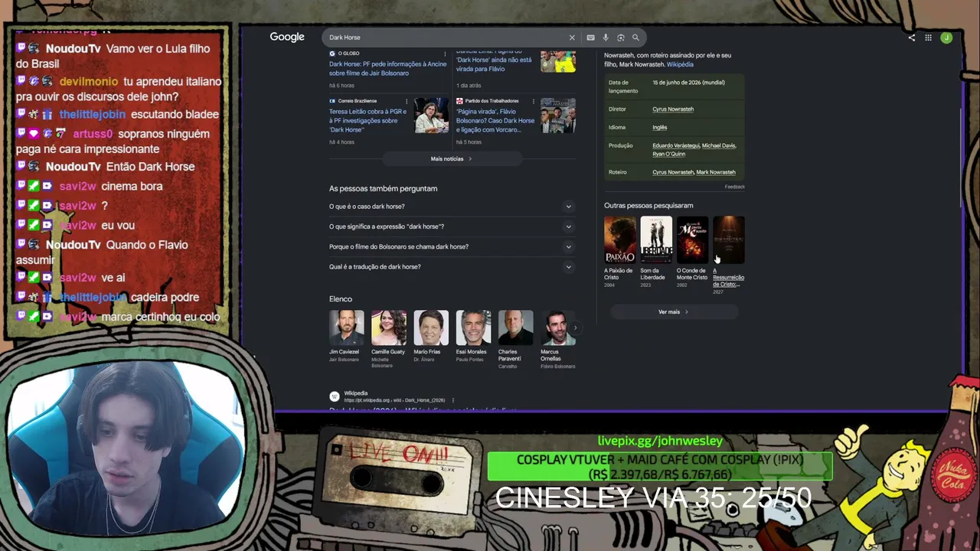Click "As pessoas também perguntam" heading
Screen dimensions: 980x551
point(383,188)
